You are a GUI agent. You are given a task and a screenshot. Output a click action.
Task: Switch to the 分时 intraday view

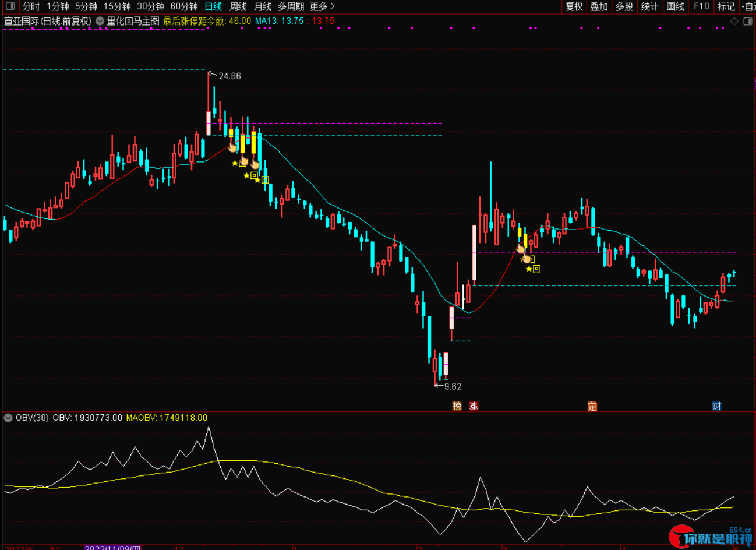click(x=31, y=6)
